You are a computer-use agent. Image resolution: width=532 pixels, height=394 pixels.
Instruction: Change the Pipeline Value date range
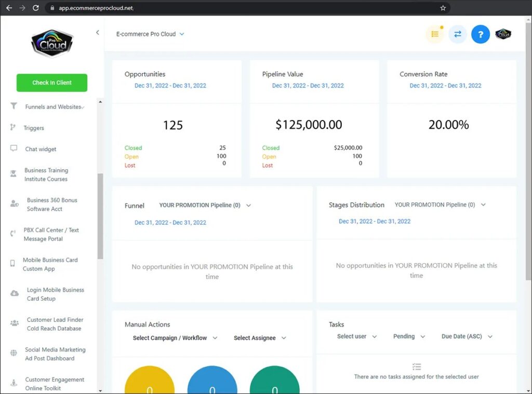coord(308,86)
